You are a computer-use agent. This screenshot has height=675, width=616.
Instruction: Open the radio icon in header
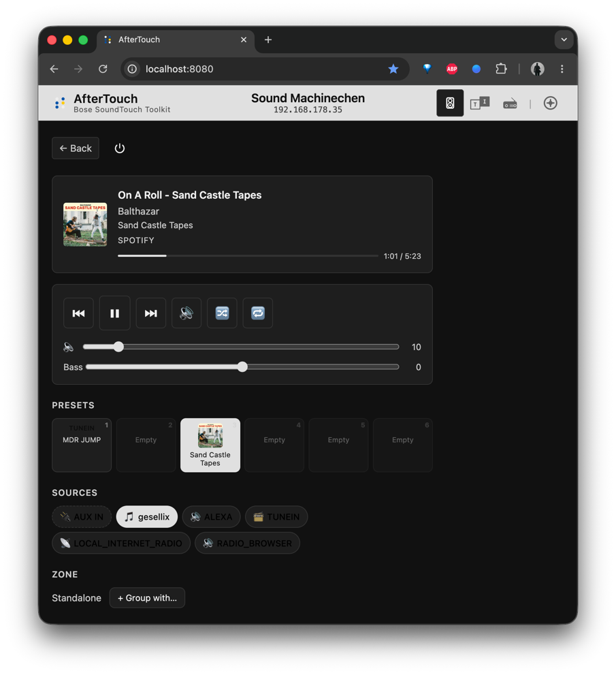point(510,104)
